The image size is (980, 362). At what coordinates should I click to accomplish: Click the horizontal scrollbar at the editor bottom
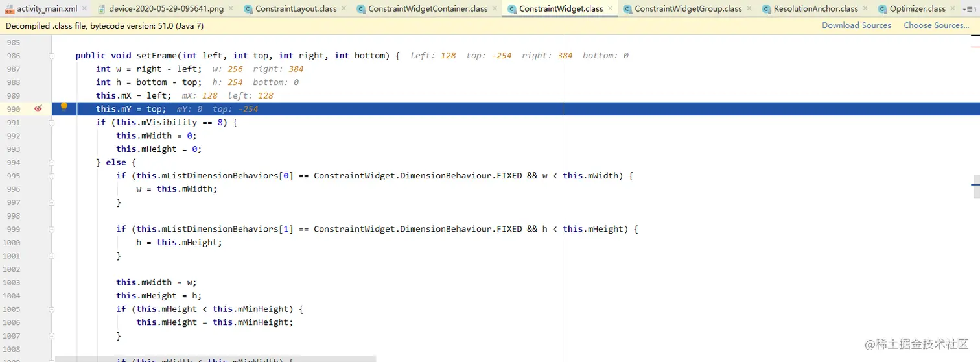pyautogui.click(x=215, y=359)
